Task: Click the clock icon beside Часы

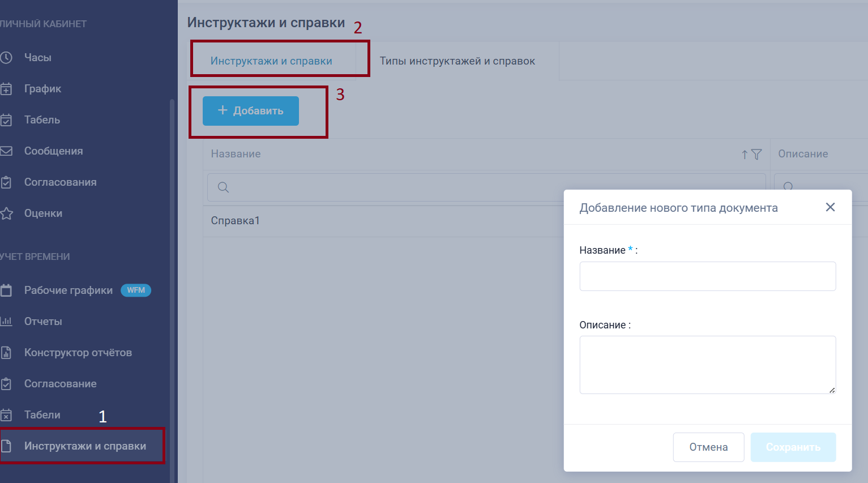Action: pos(6,57)
